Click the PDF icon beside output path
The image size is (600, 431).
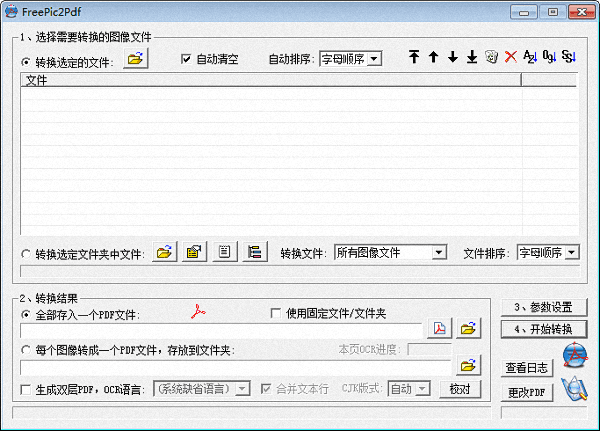click(440, 328)
